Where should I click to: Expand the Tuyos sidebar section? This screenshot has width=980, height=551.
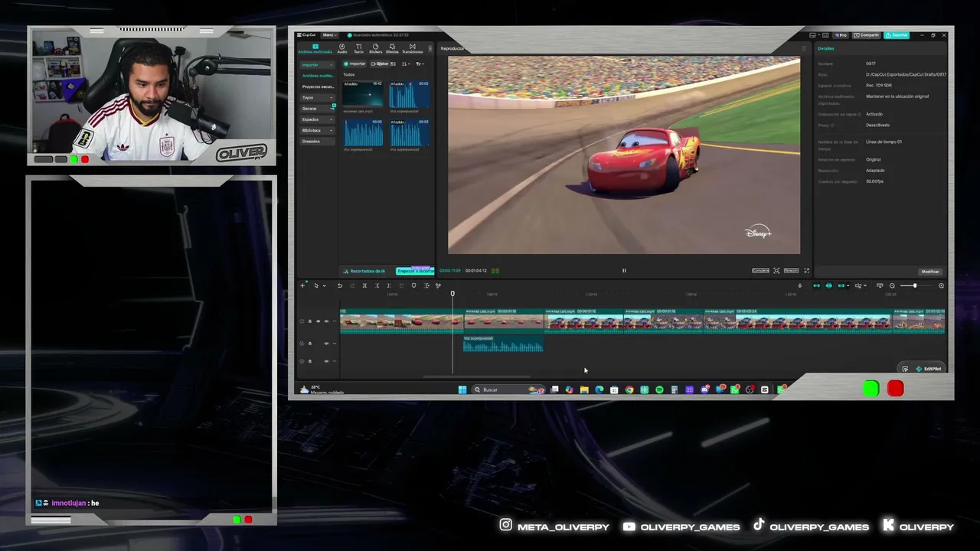pyautogui.click(x=318, y=97)
